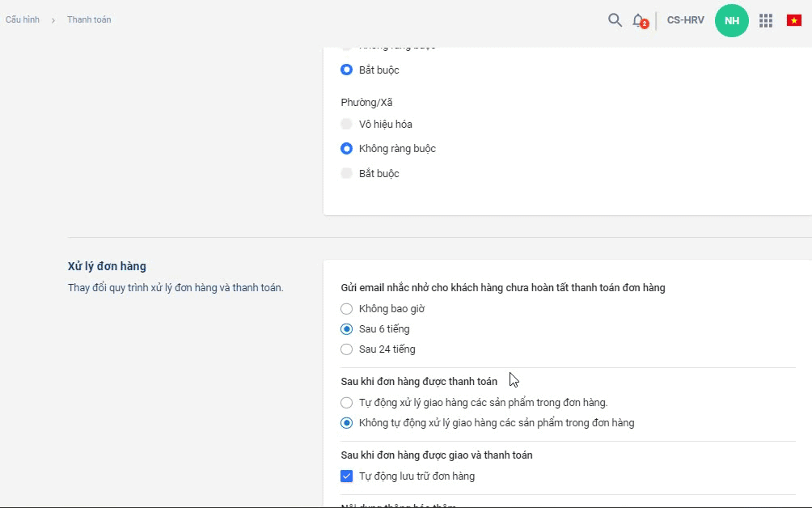The image size is (812, 508).
Task: Click the CS-HRV store name
Action: [x=685, y=20]
